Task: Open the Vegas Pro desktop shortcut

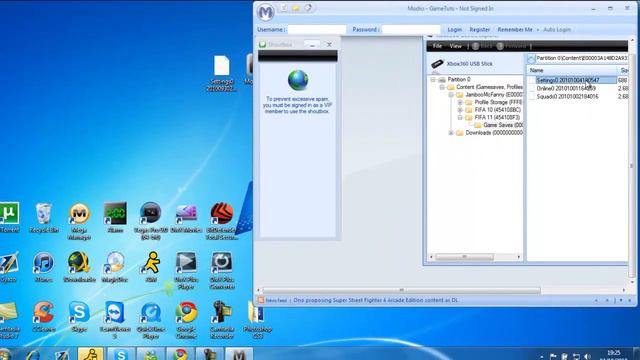Action: tap(151, 221)
